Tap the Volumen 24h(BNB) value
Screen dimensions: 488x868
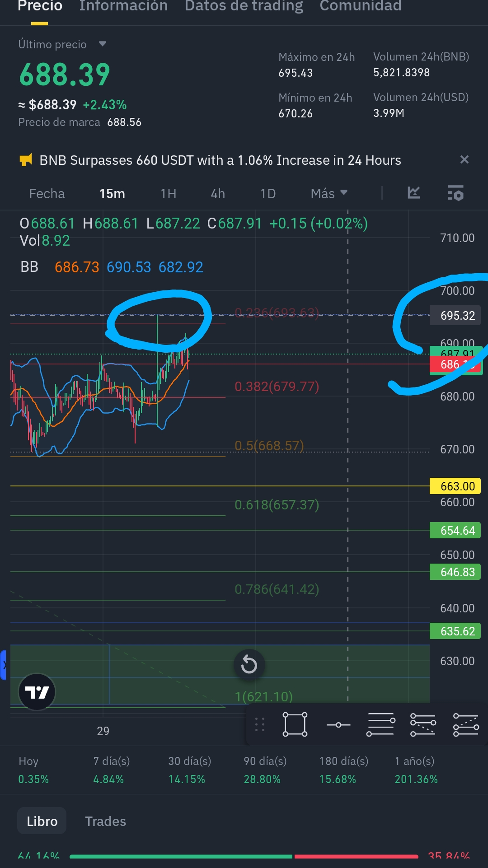click(401, 72)
